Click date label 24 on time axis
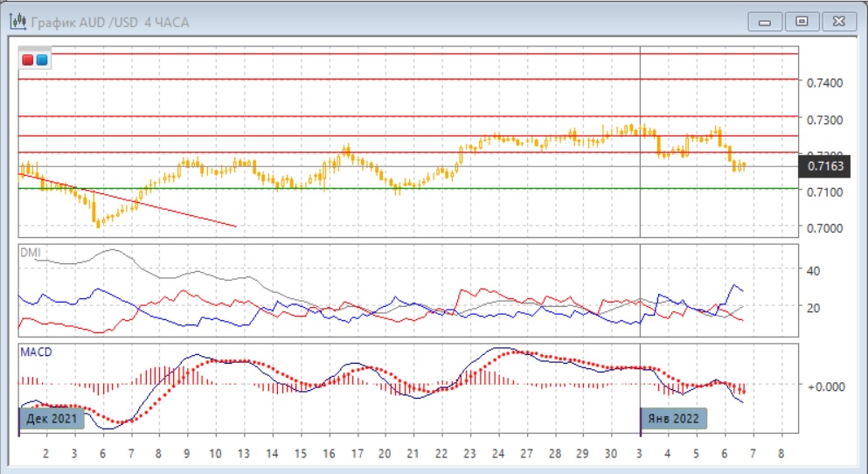The height and width of the screenshot is (474, 868). (x=497, y=454)
